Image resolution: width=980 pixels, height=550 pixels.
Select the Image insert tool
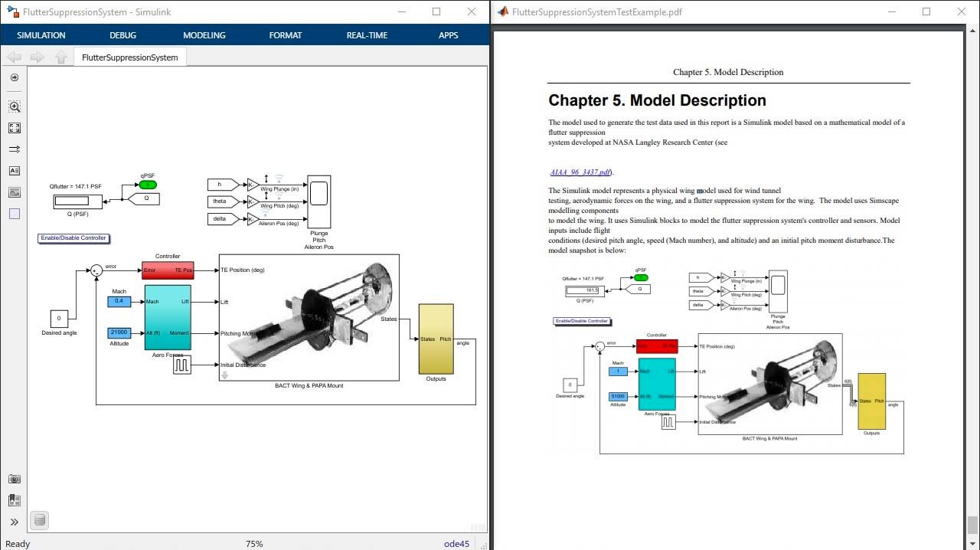click(x=15, y=192)
